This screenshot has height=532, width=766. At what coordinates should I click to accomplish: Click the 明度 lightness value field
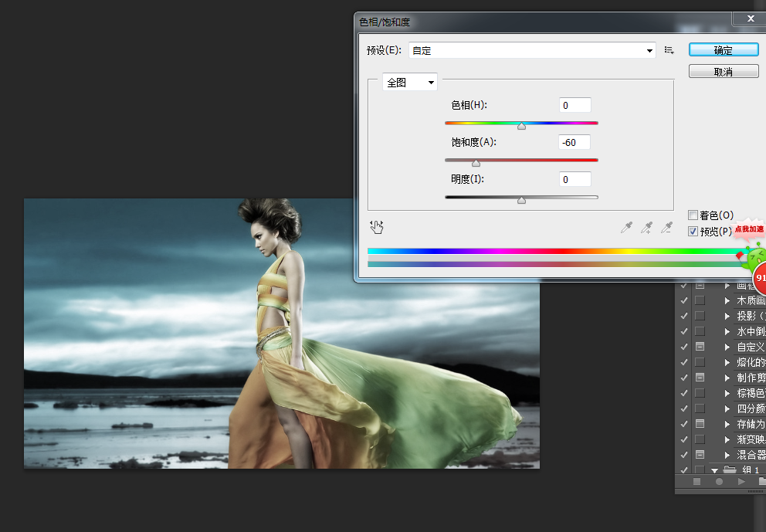(x=575, y=179)
